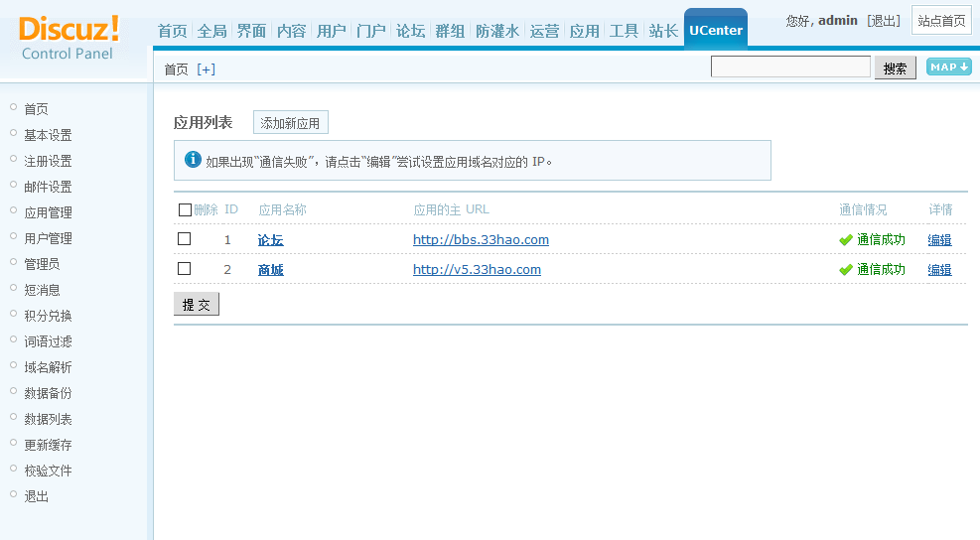Viewport: 980px width, 540px height.
Task: Open the 应用 top navigation tab
Action: pyautogui.click(x=585, y=31)
